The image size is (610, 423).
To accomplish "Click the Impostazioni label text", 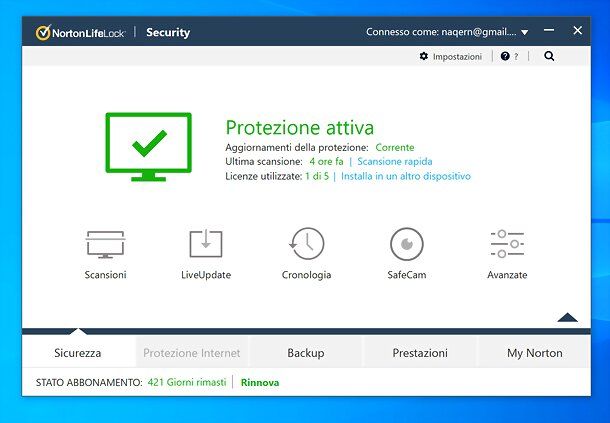I will coord(457,57).
